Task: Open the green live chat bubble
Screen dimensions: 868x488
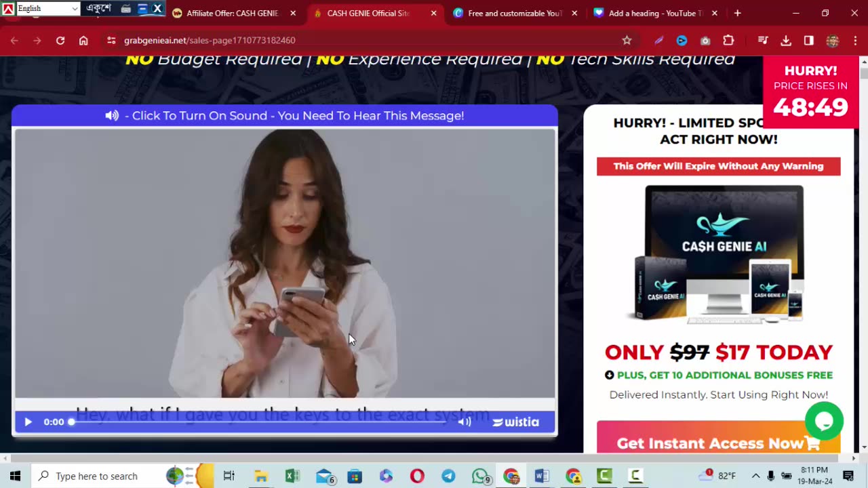Action: pos(824,421)
